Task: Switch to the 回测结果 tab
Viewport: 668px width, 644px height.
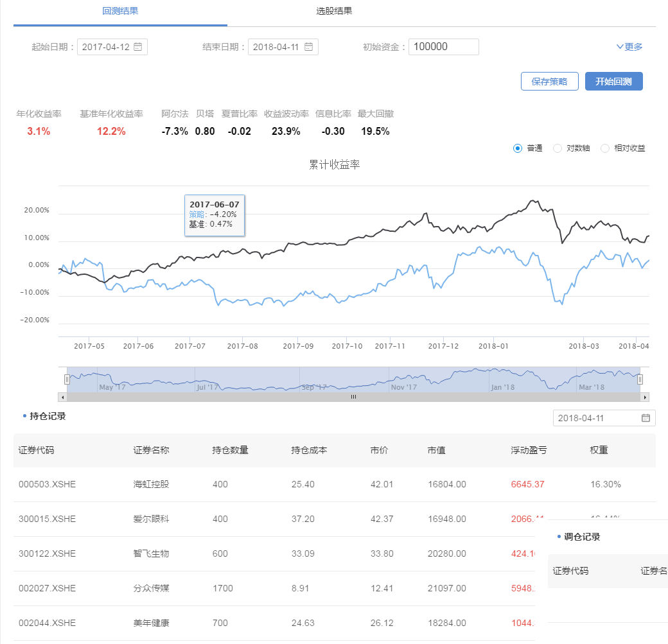Action: point(120,12)
